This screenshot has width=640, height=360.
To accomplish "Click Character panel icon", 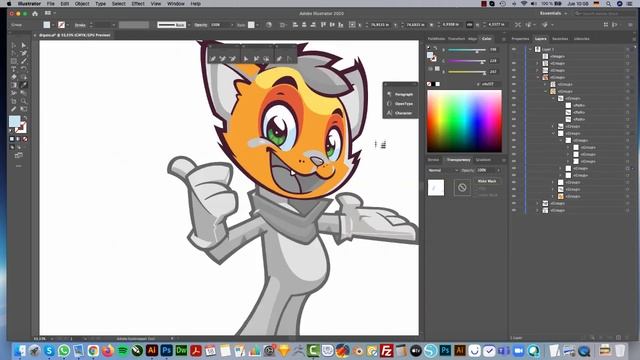I will point(389,113).
